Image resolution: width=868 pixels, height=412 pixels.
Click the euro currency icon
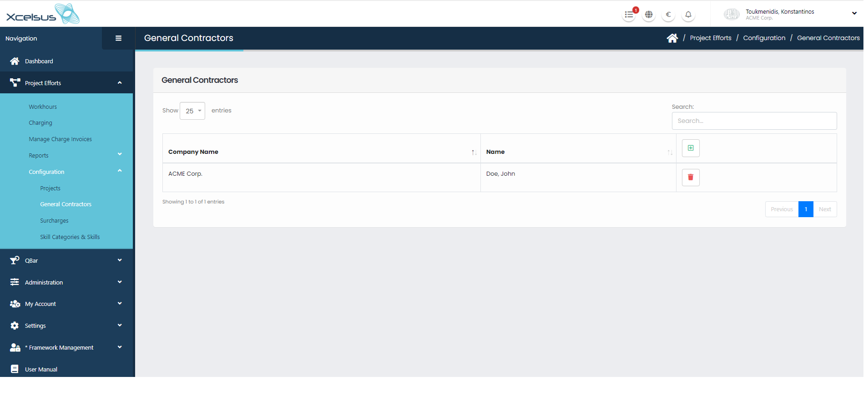tap(668, 15)
